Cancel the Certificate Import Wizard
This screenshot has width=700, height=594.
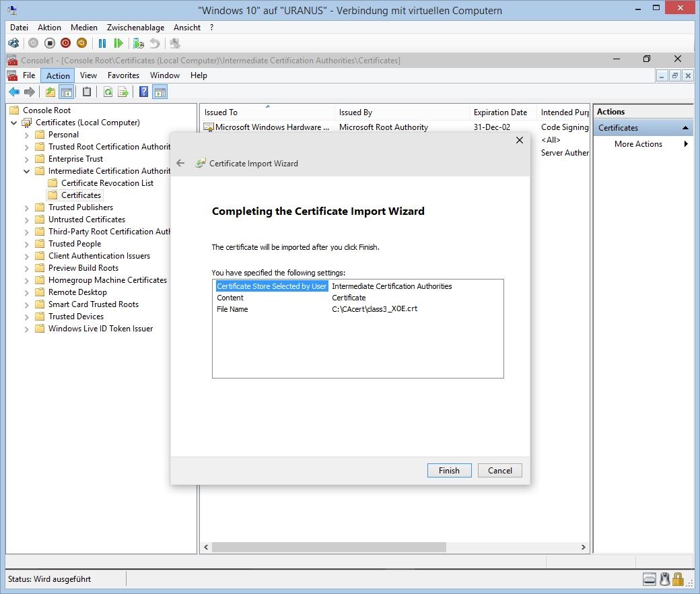[x=499, y=471]
